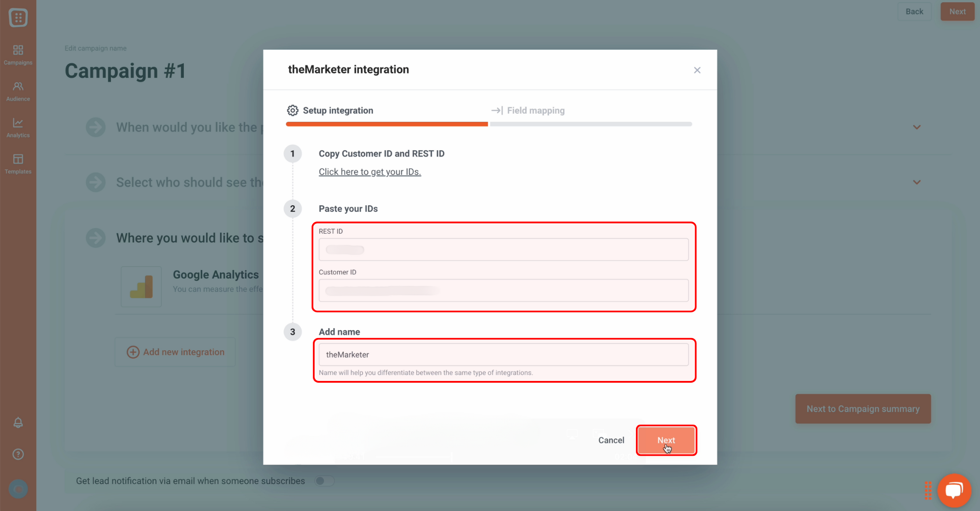Click the 'Paste your IDs' step title
This screenshot has height=511, width=980.
coord(348,208)
